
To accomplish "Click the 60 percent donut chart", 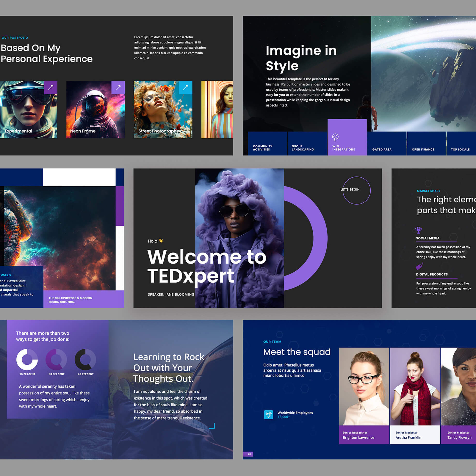I will (56, 359).
